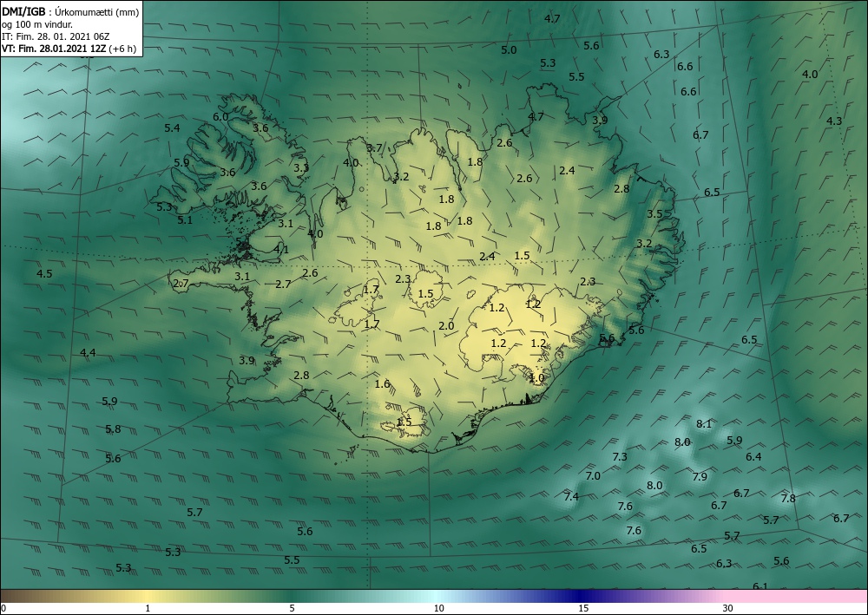Image resolution: width=868 pixels, height=615 pixels.
Task: Click the 4.1 value near Breiðafjörður
Action: point(281,250)
